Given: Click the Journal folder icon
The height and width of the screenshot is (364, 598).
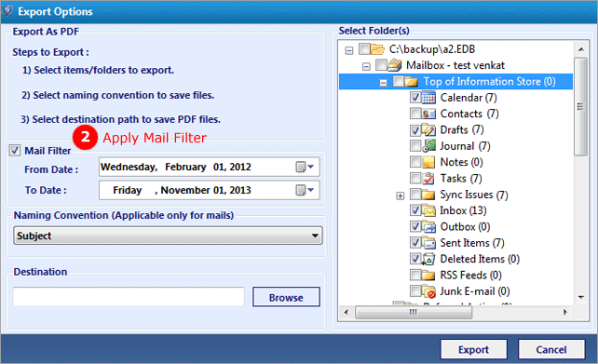Looking at the screenshot, I should [428, 146].
